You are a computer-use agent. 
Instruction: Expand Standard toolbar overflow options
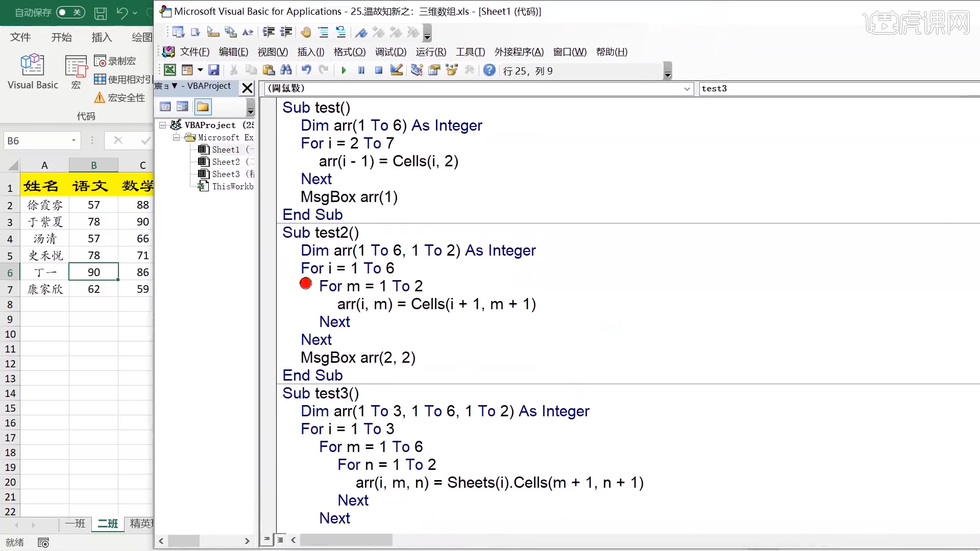click(x=668, y=71)
